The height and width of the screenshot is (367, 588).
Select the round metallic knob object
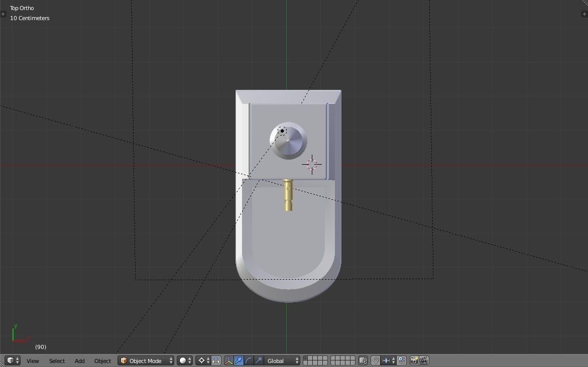pyautogui.click(x=288, y=141)
